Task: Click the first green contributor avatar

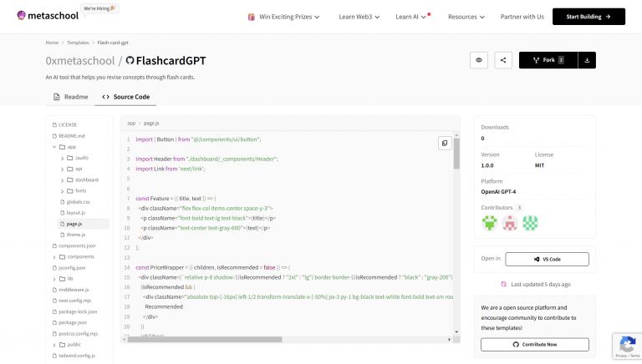Action: click(489, 223)
